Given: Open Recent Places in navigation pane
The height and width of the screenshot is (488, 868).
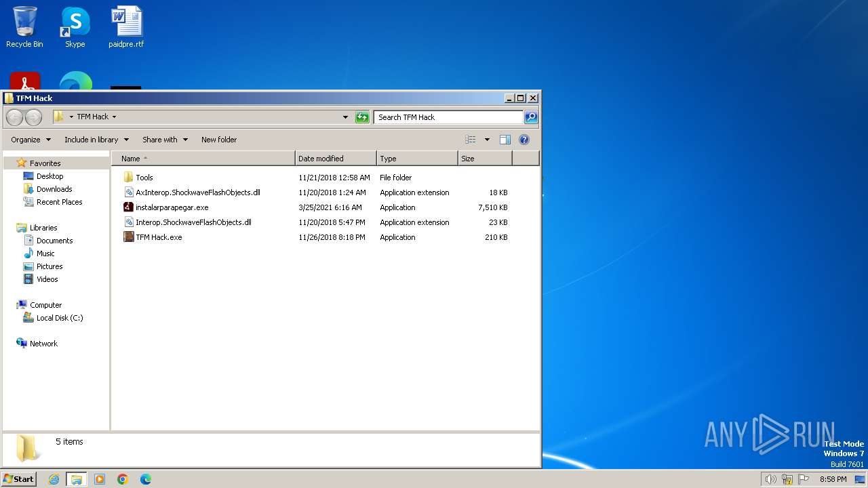Looking at the screenshot, I should pyautogui.click(x=59, y=202).
